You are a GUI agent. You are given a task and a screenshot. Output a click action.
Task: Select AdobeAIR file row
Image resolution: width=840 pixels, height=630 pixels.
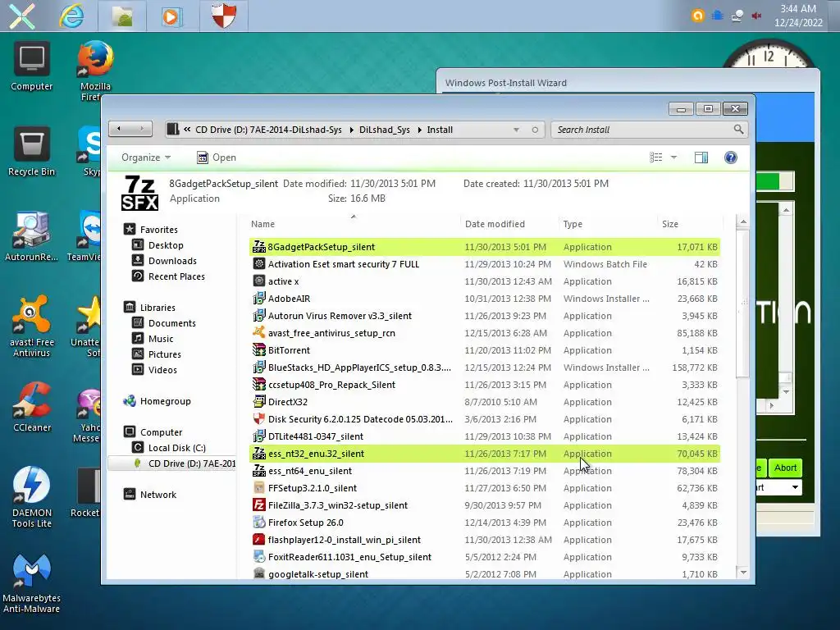pos(484,299)
